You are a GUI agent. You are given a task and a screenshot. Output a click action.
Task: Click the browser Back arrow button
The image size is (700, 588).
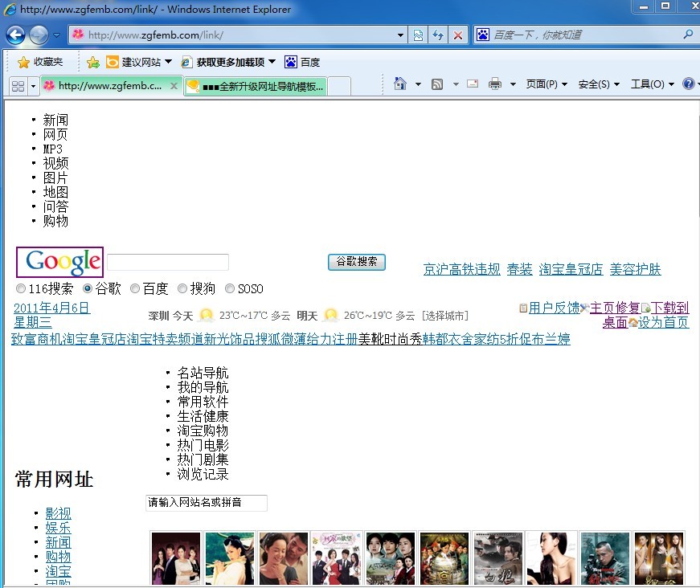pyautogui.click(x=15, y=35)
